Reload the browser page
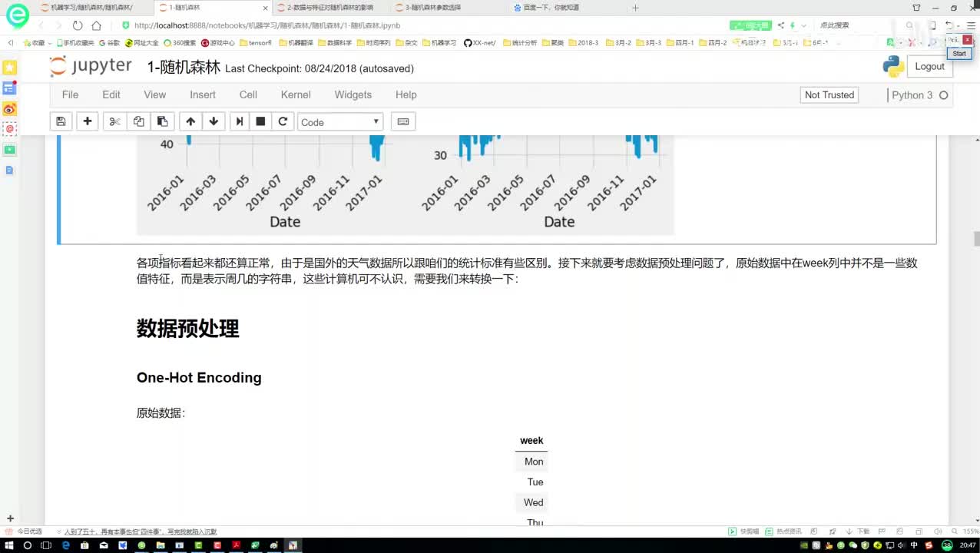Image resolution: width=980 pixels, height=553 pixels. tap(77, 25)
